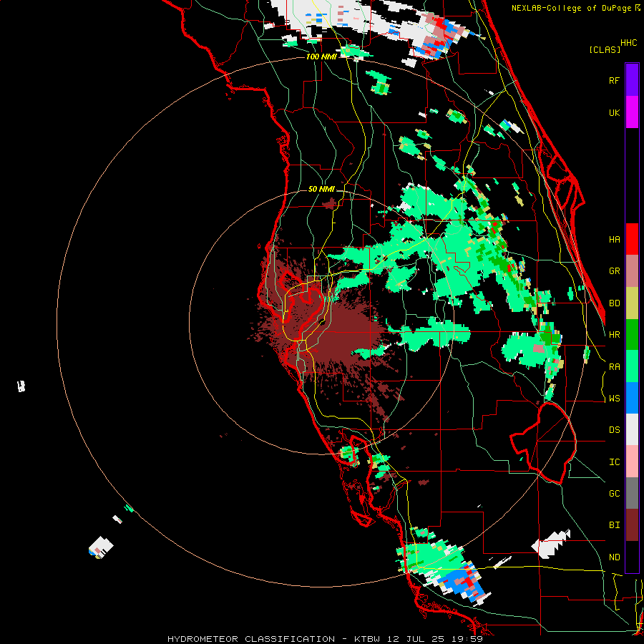The height and width of the screenshot is (644, 644).
Task: Click the BI legend label
Action: pos(614,525)
